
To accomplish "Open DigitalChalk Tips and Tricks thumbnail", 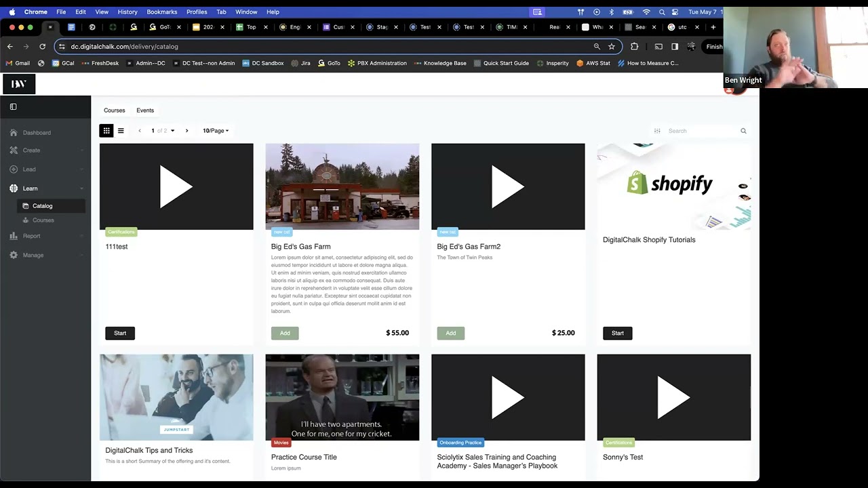I will click(x=176, y=397).
